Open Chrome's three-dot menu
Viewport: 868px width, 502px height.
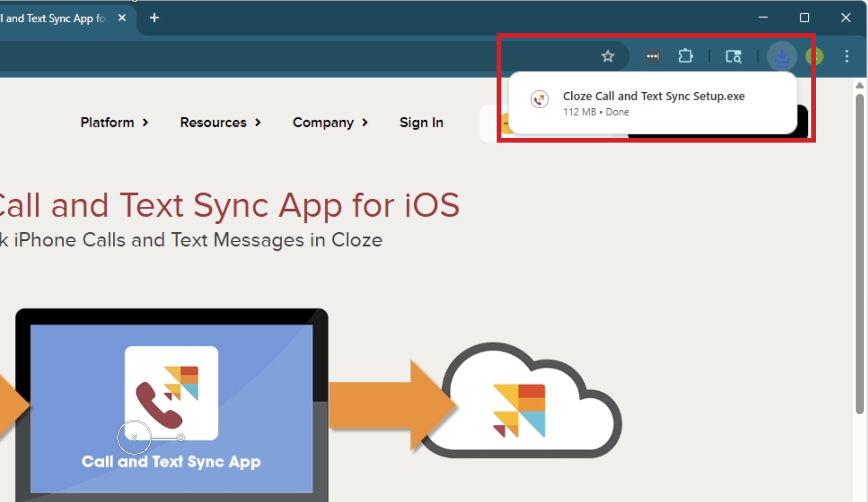(846, 56)
